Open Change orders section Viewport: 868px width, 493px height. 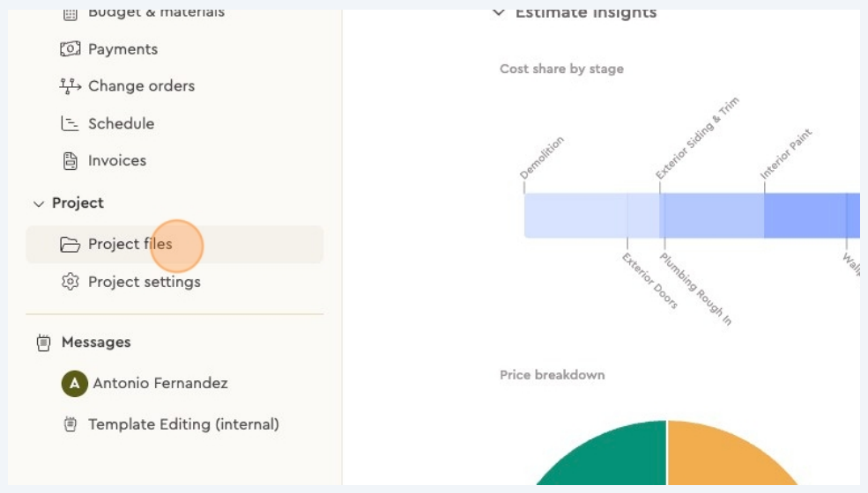pyautogui.click(x=141, y=86)
